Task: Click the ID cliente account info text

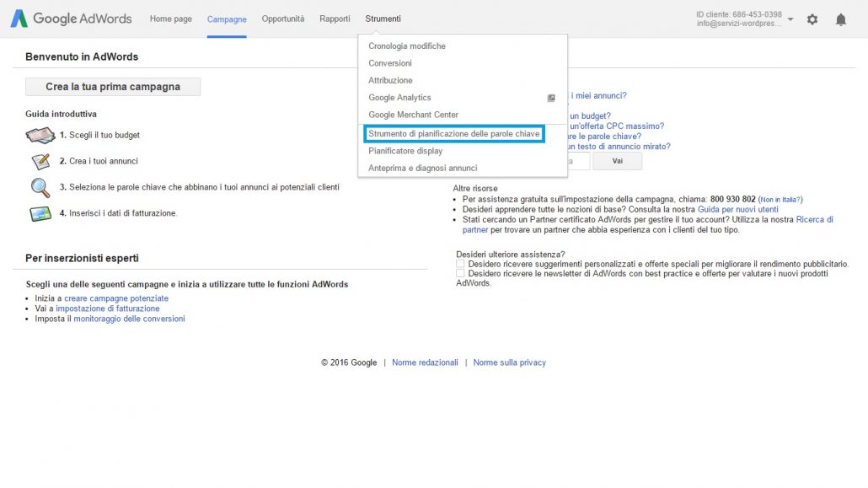Action: [x=739, y=19]
